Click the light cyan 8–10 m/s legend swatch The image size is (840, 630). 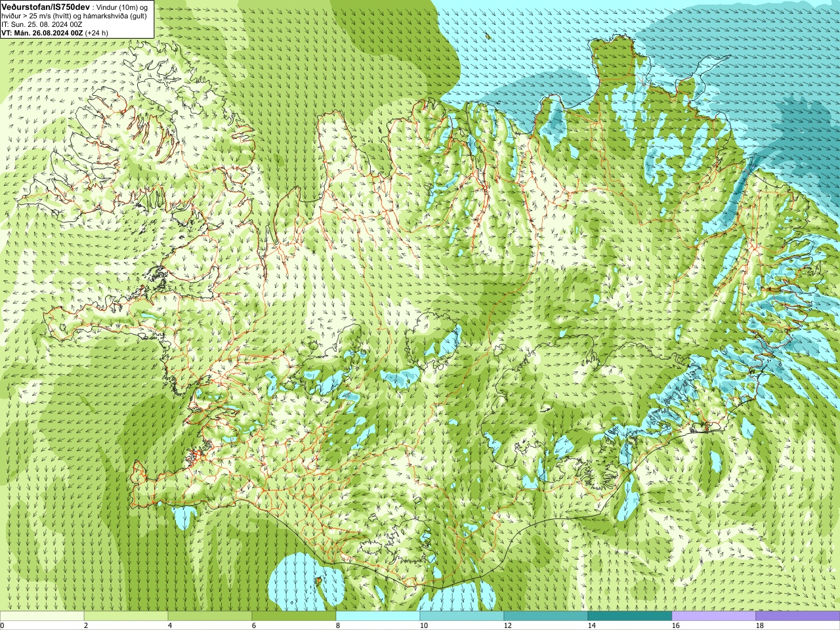tap(378, 617)
